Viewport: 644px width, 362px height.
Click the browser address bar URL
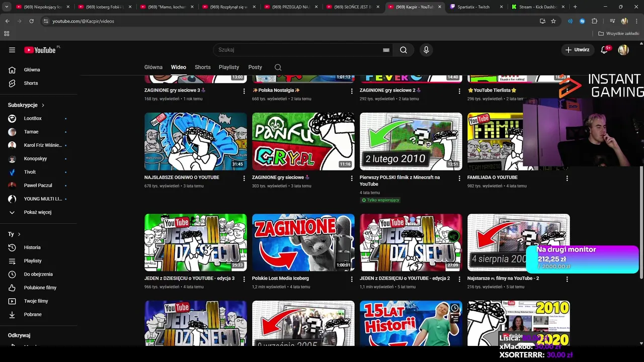[83, 21]
